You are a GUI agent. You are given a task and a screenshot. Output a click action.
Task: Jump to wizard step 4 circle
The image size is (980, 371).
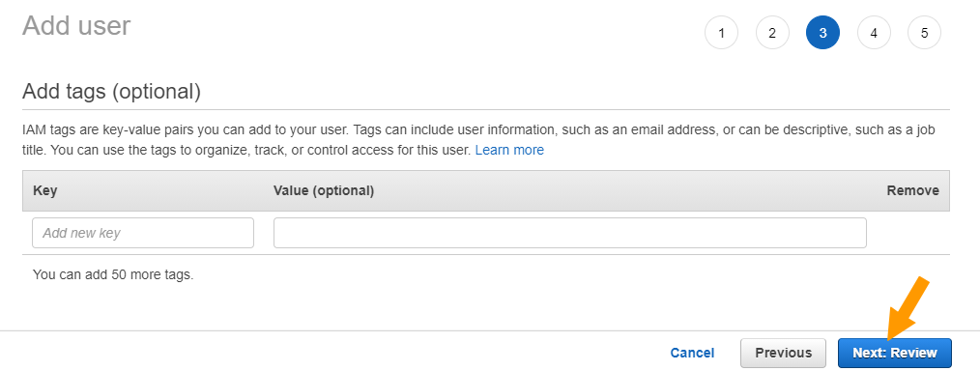873,33
